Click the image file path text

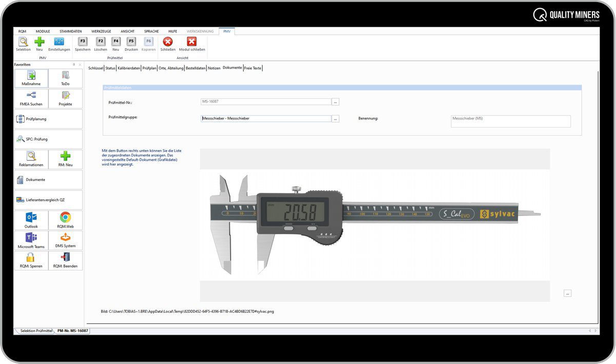pos(187,311)
